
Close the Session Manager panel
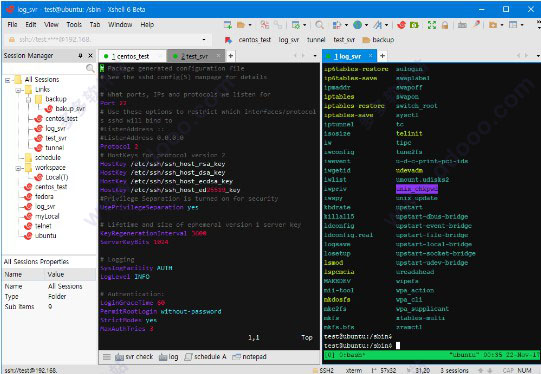pyautogui.click(x=90, y=56)
